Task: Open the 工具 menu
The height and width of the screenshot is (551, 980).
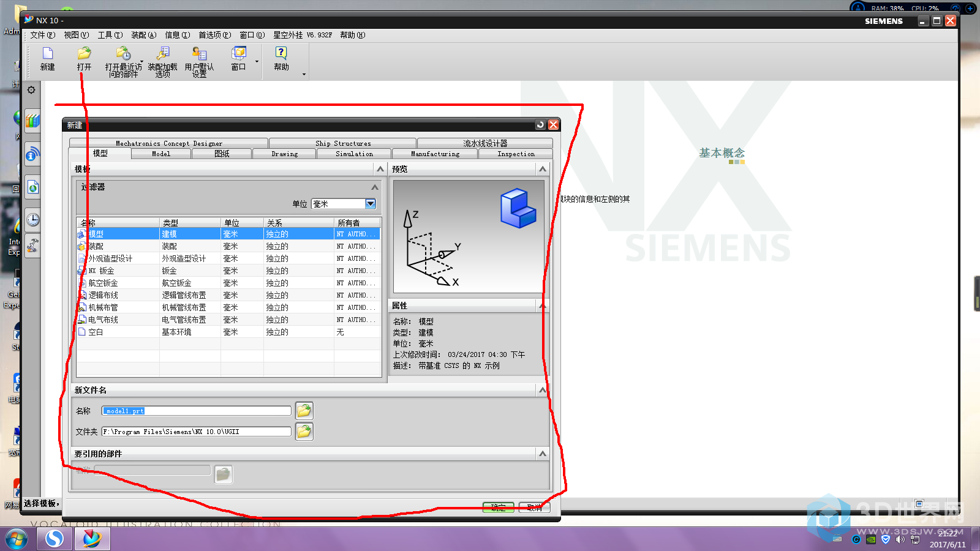Action: (110, 35)
